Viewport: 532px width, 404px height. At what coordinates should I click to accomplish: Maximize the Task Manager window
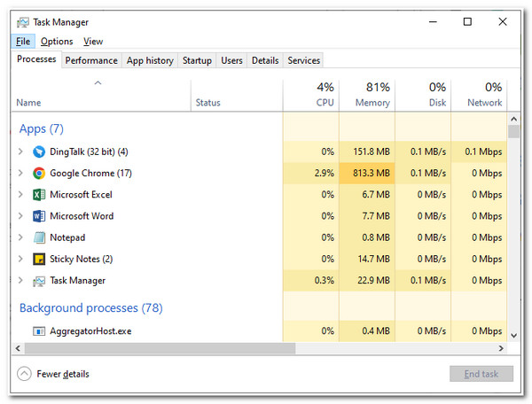[467, 22]
